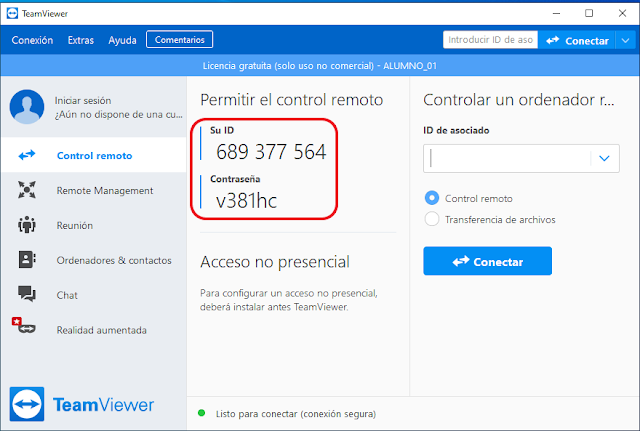The image size is (640, 431).
Task: Select the Control remoto radio button
Action: pos(432,198)
